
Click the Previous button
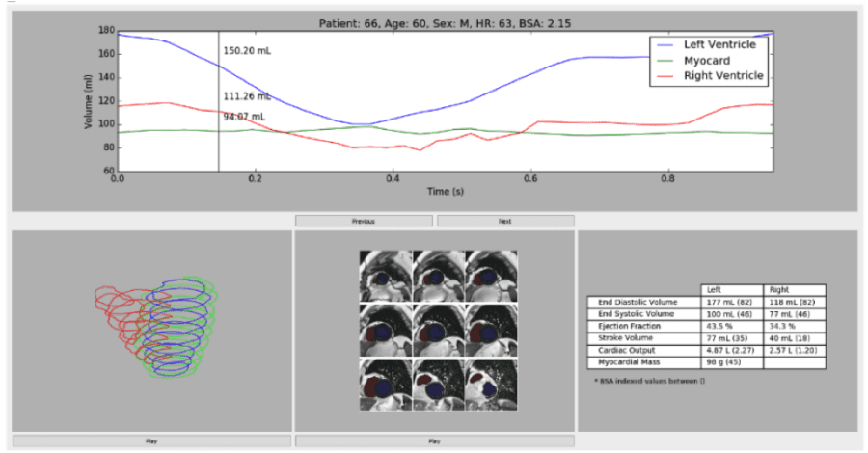tap(364, 222)
